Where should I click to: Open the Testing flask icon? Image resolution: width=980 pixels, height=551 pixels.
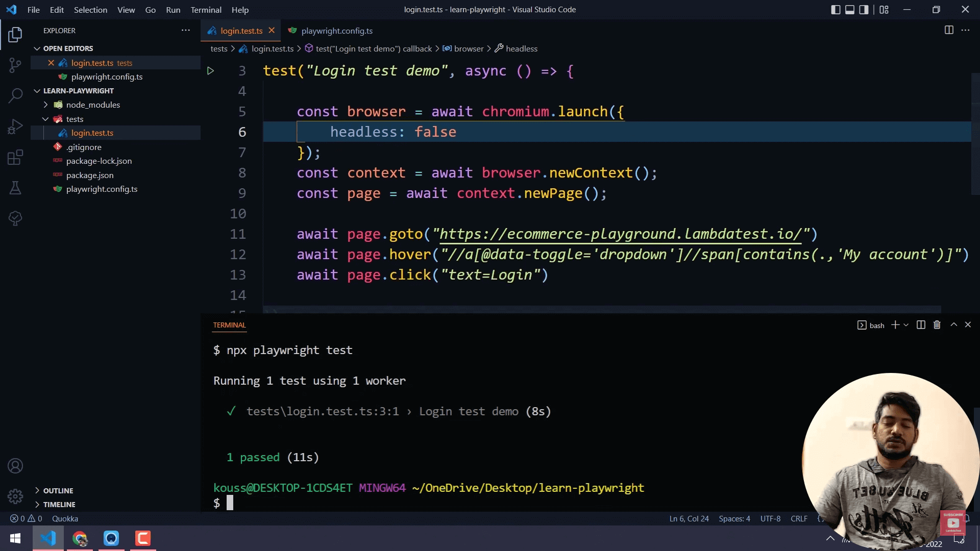point(15,188)
